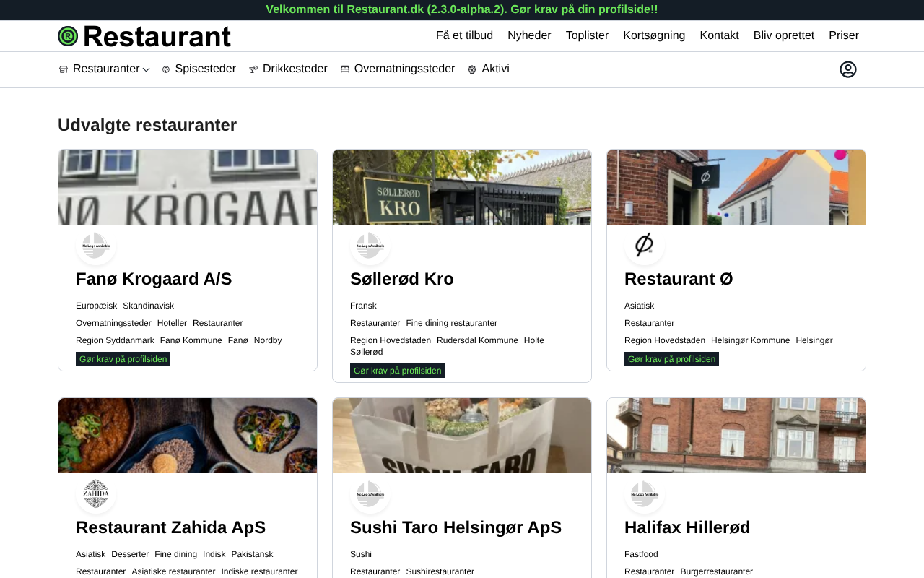Click the Halifax Hillerød cover photo
This screenshot has width=924, height=578.
[736, 436]
